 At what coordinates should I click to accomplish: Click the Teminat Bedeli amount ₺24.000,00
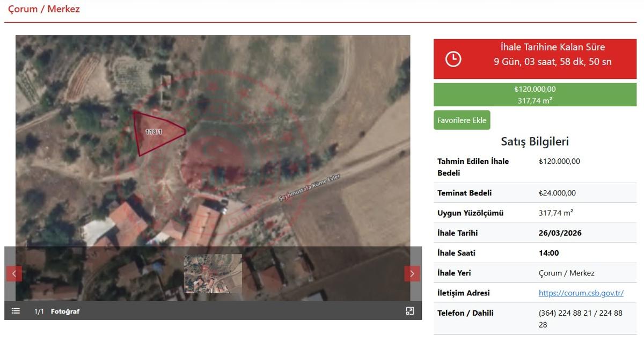[557, 193]
